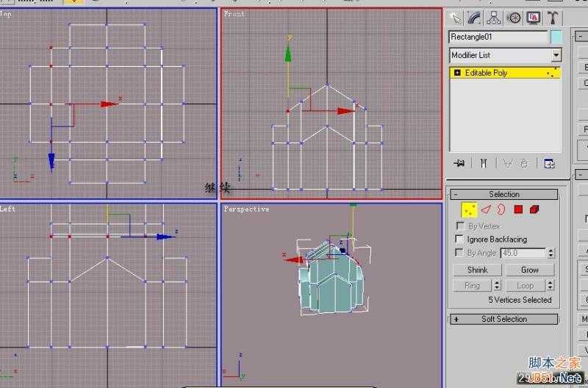Select Polygon sub-object level icon

518,209
